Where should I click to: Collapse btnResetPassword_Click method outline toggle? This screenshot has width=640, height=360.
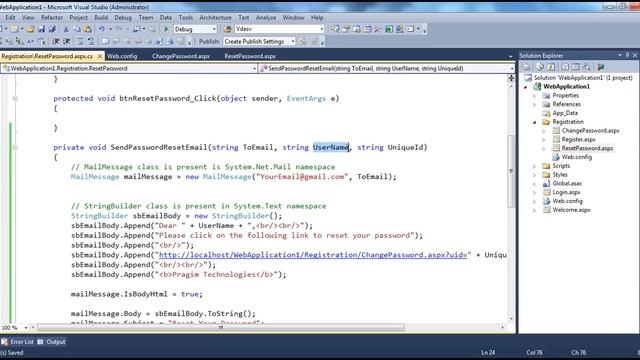15,98
